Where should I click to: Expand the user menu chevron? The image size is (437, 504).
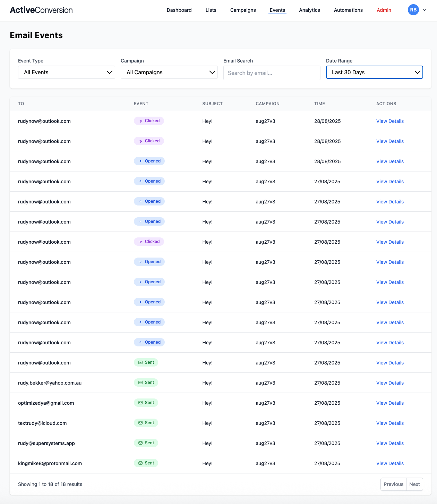point(425,10)
